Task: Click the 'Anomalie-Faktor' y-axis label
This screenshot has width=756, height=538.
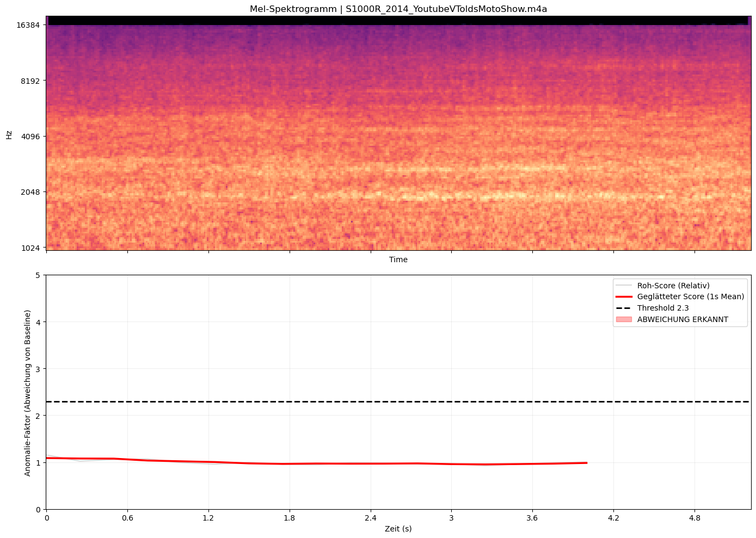Action: [28, 393]
